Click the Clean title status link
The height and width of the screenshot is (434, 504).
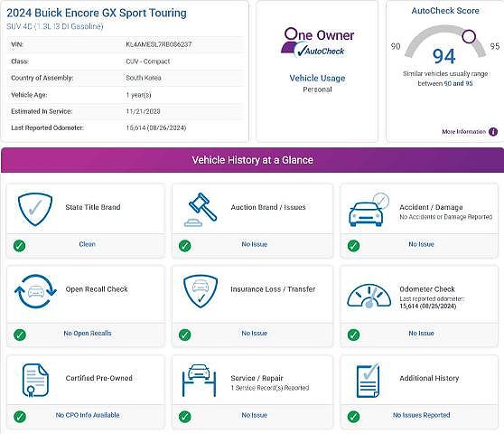[x=87, y=244]
